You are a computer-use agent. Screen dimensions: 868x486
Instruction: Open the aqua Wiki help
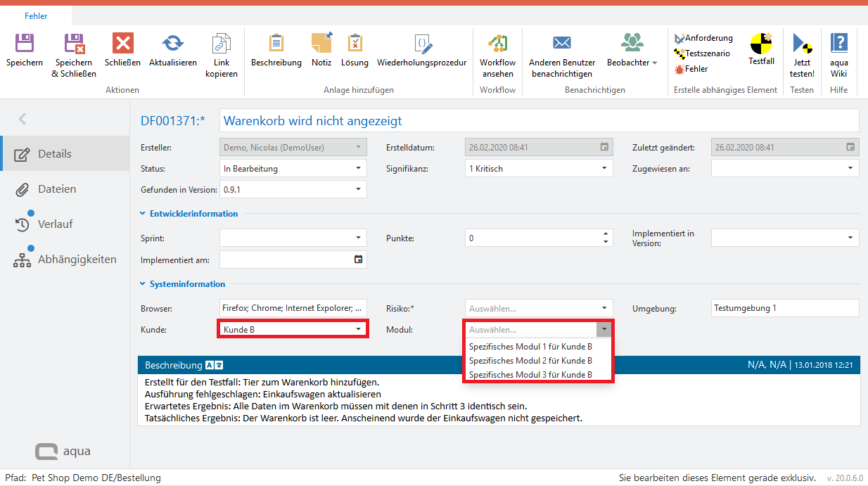(838, 44)
